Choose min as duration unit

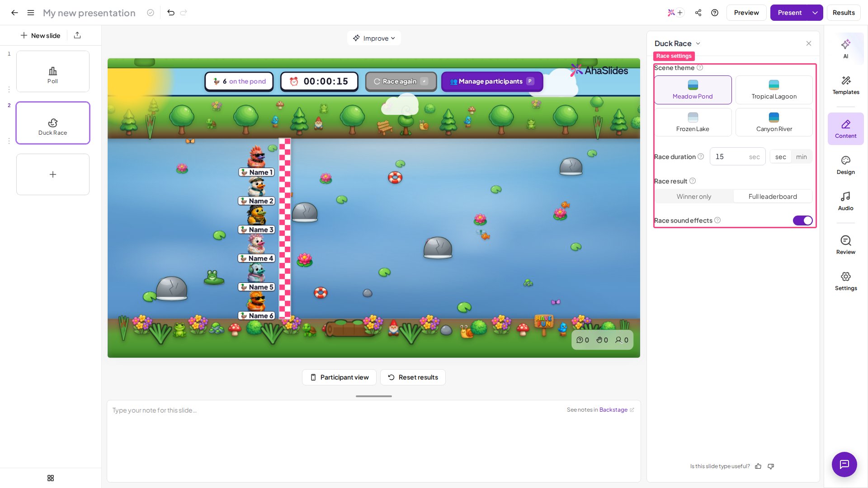(x=801, y=157)
